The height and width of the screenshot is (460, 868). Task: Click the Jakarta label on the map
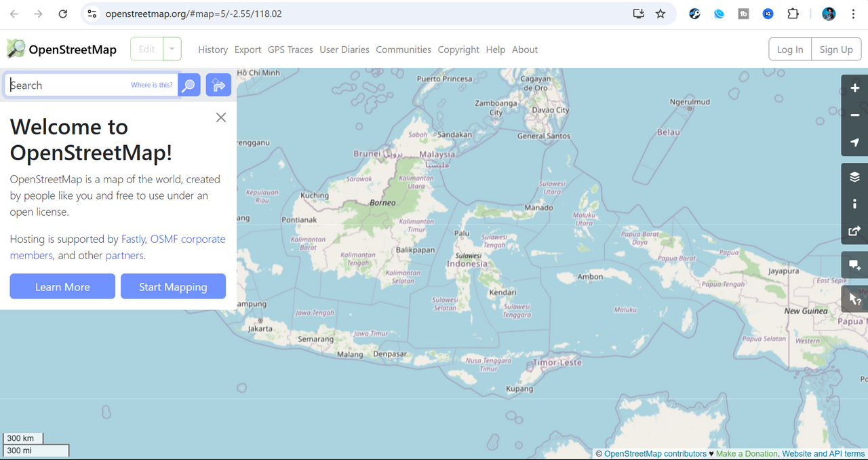pos(260,328)
